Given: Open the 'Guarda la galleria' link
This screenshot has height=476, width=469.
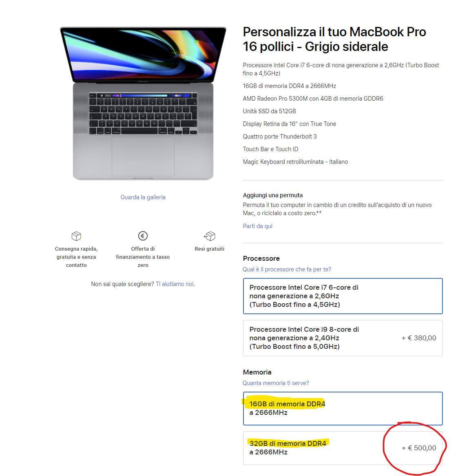Looking at the screenshot, I should [x=143, y=197].
